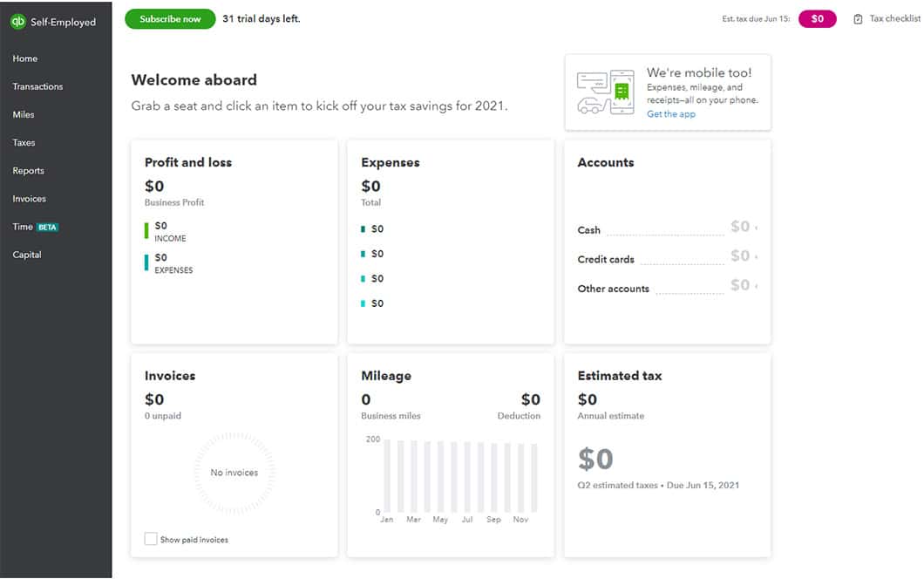Click the Business Profit label
924x579 pixels.
pyautogui.click(x=174, y=202)
